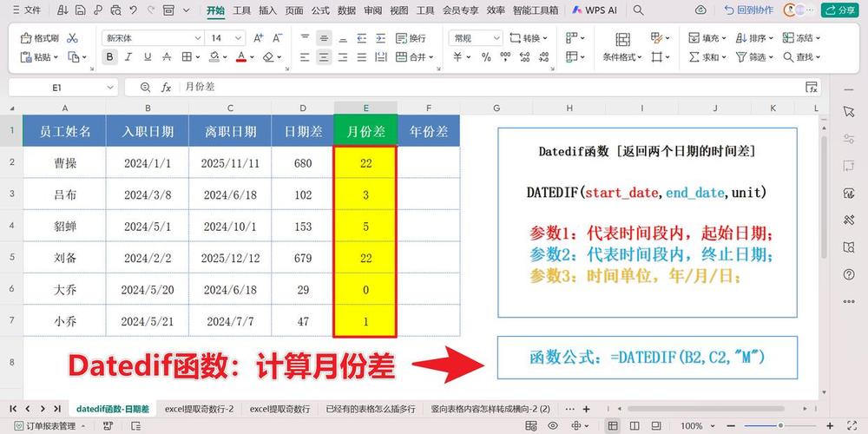Click the distributed alignment icon

[x=380, y=56]
